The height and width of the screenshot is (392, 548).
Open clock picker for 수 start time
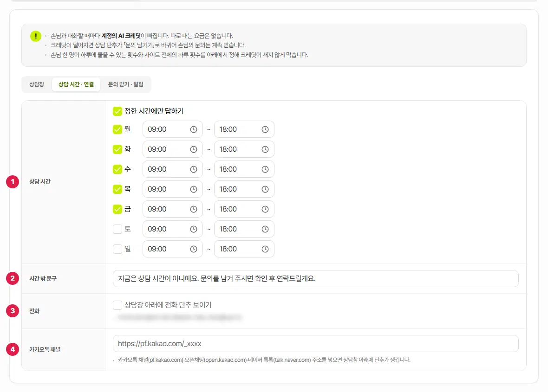pos(194,169)
